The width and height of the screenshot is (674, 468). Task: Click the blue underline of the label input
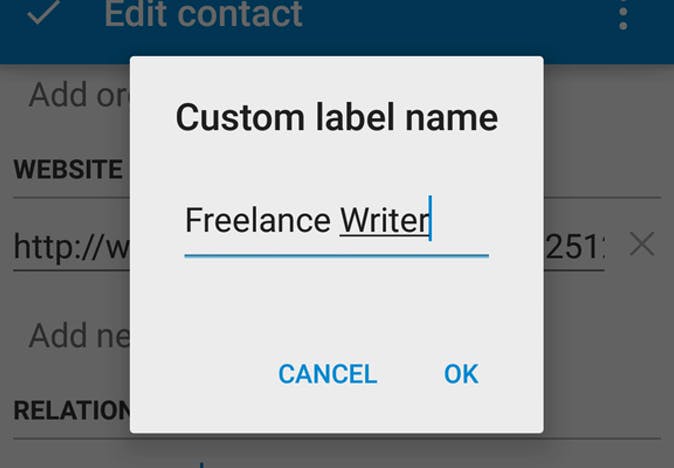tap(336, 256)
